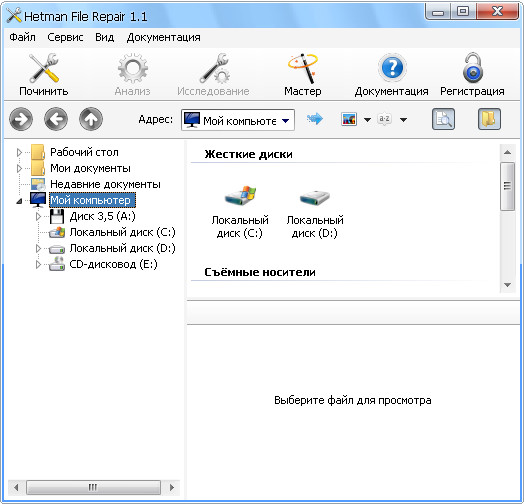The image size is (524, 504).
Task: Open the Сервис menu
Action: coord(65,37)
